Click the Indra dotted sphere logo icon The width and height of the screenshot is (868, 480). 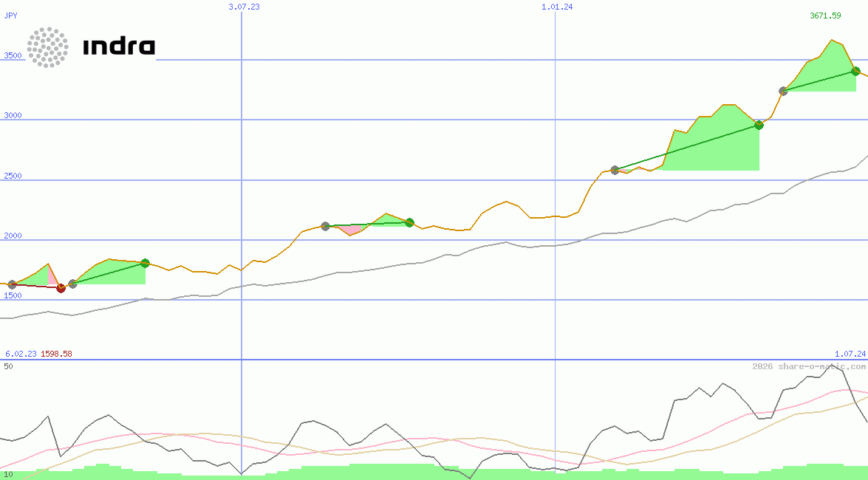pyautogui.click(x=48, y=47)
